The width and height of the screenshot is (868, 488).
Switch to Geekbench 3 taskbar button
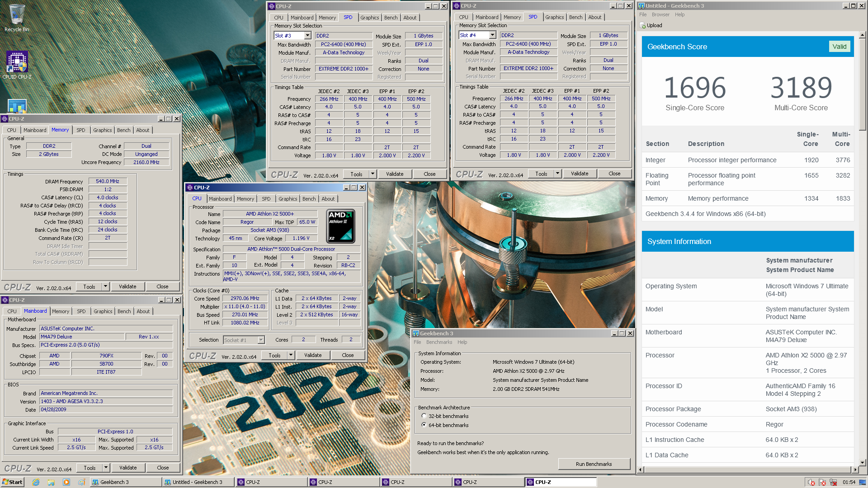click(125, 482)
